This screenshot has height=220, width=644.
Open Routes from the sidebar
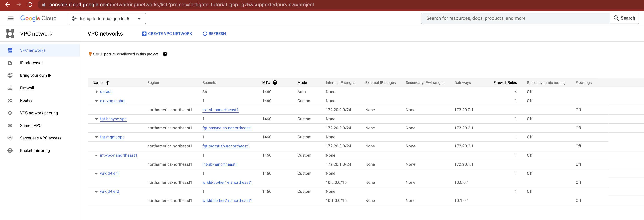[x=26, y=100]
